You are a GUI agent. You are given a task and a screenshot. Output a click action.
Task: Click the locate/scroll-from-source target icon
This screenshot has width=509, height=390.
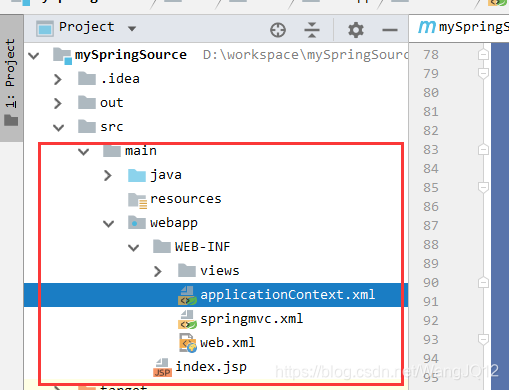278,30
